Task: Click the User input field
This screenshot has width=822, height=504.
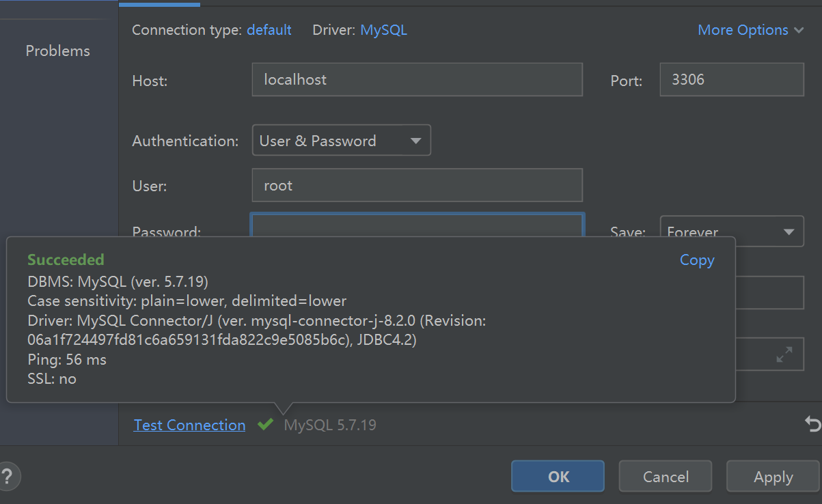Action: pos(417,186)
